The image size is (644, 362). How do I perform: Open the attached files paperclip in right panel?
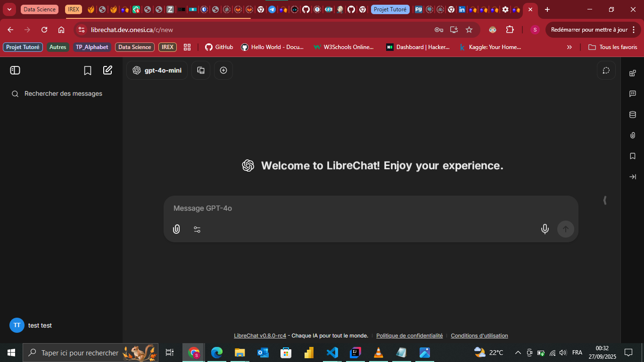tap(633, 135)
